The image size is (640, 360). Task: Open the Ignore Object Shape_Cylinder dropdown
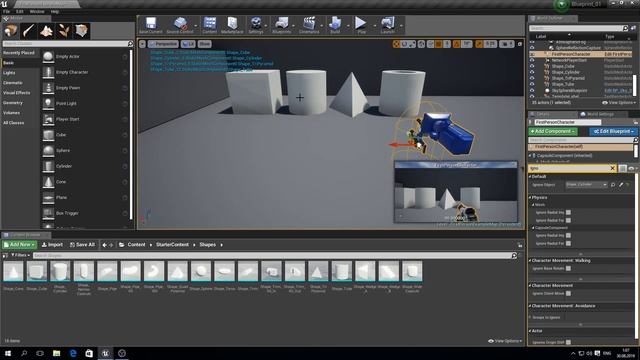587,185
